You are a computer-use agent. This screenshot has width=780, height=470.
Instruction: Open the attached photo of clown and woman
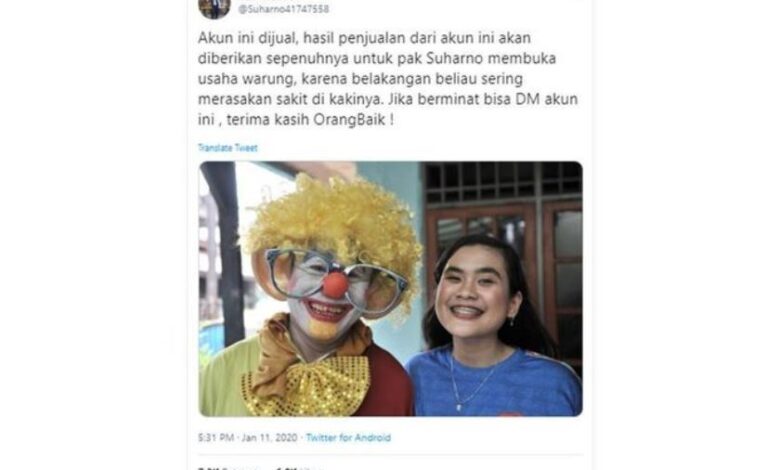pos(390,289)
